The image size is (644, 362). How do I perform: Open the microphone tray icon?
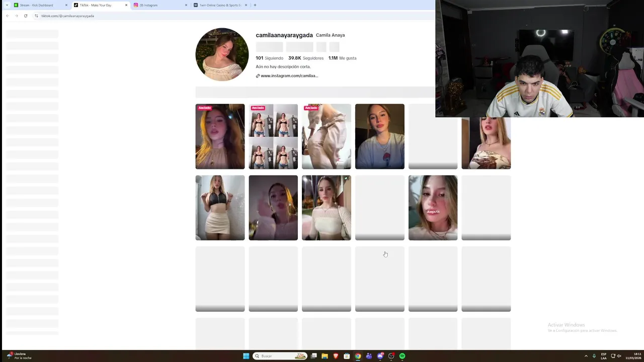pyautogui.click(x=594, y=356)
